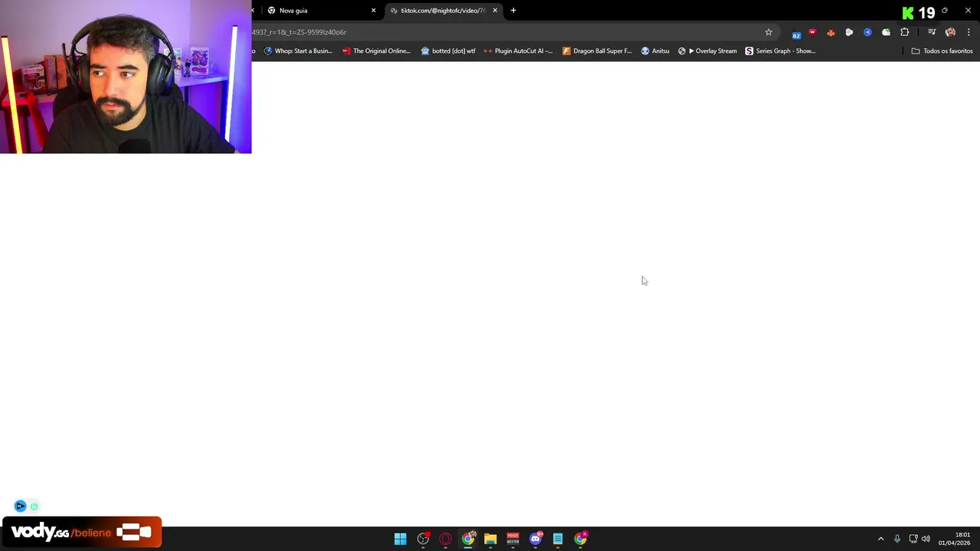Close the Nova guia tab

pyautogui.click(x=374, y=11)
